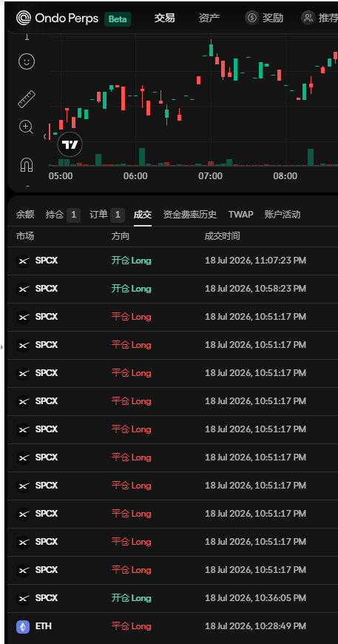Switch to the 余额 tab
The width and height of the screenshot is (338, 644).
pos(25,215)
